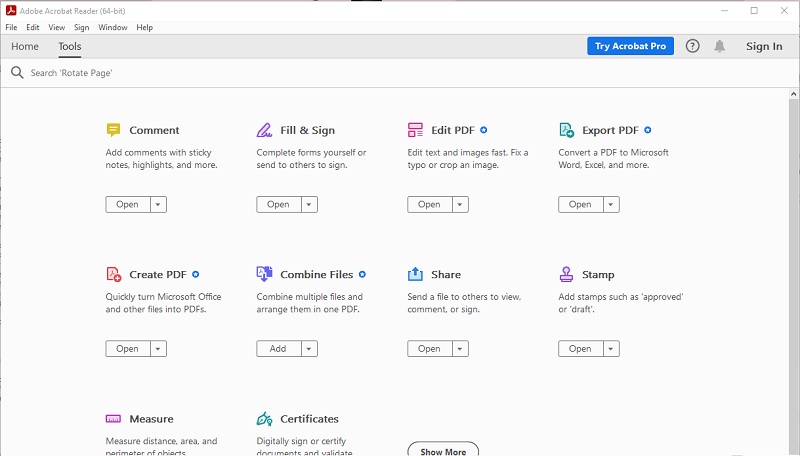800x456 pixels.
Task: Expand the Export PDF Open dropdown arrow
Action: 611,205
